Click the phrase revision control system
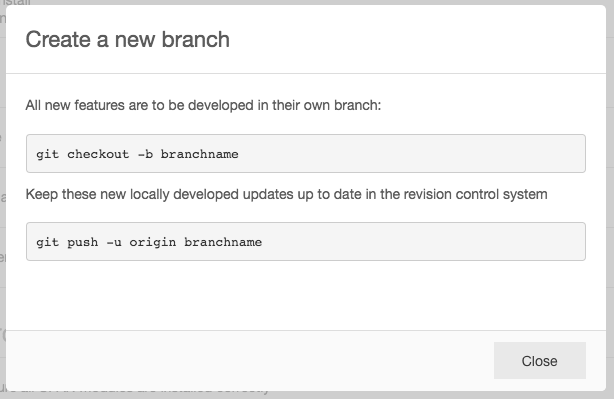The height and width of the screenshot is (399, 614). pyautogui.click(x=475, y=194)
